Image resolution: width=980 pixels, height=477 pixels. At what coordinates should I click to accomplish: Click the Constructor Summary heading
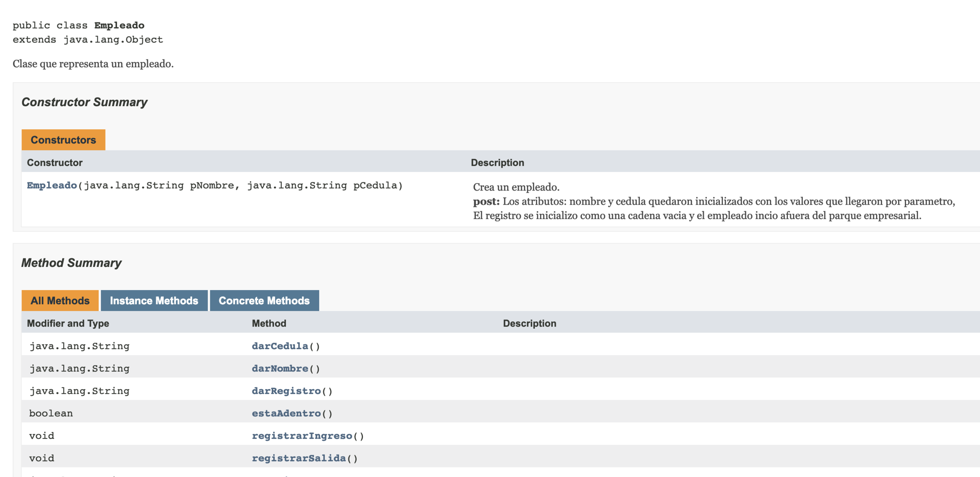pyautogui.click(x=84, y=102)
